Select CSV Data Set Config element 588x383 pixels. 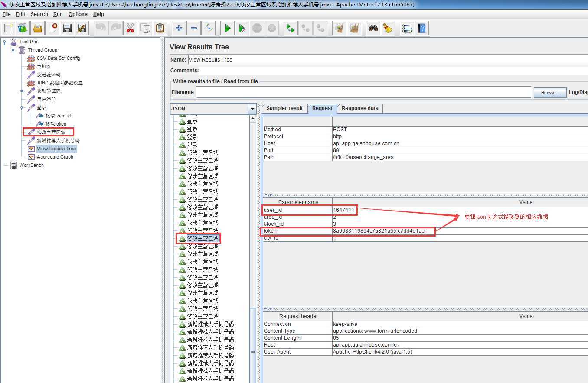pos(59,58)
